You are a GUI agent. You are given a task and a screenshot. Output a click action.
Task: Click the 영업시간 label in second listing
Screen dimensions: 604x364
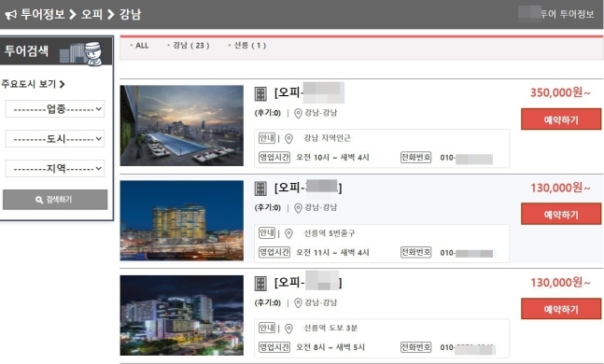(274, 252)
